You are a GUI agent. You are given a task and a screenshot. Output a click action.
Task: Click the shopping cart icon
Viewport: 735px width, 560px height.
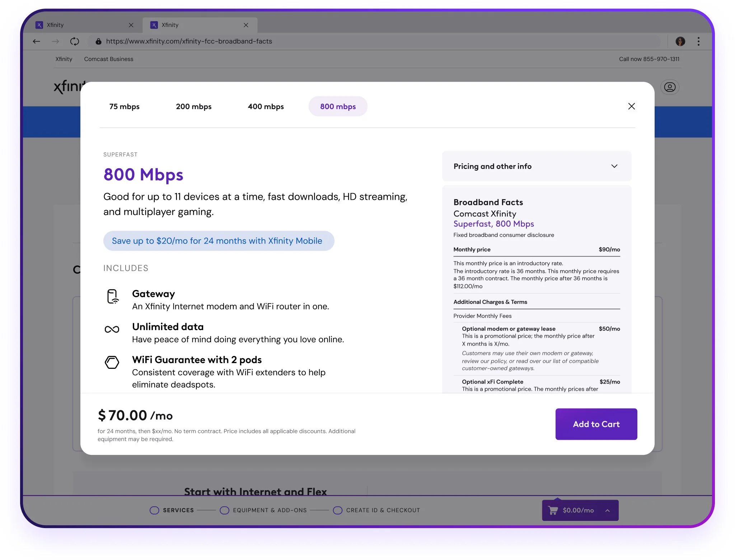(x=553, y=510)
